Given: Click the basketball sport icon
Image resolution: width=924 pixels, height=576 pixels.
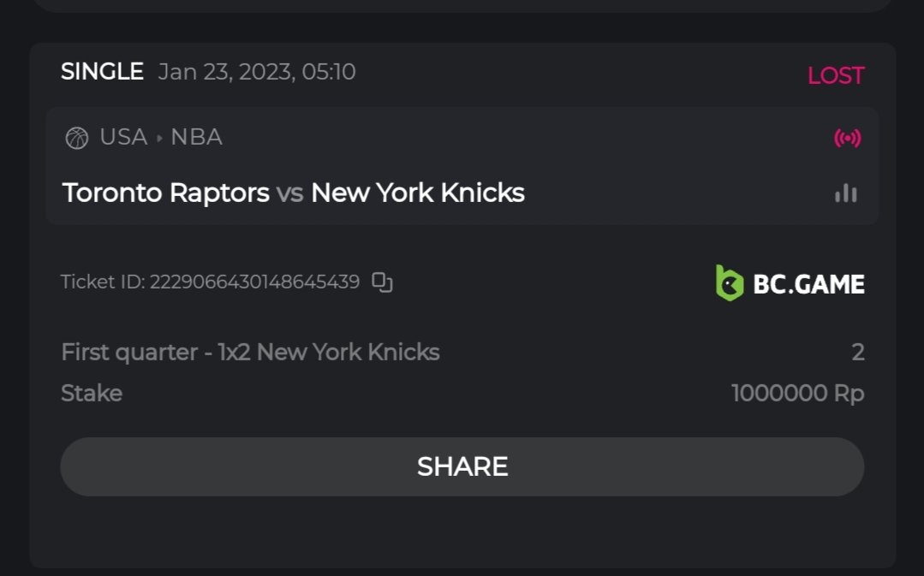Looking at the screenshot, I should click(x=77, y=138).
